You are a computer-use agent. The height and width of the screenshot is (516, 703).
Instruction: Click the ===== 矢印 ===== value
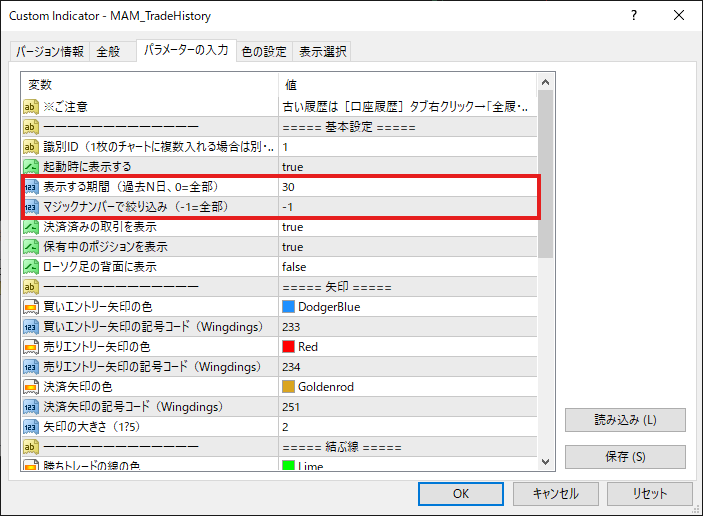pyautogui.click(x=337, y=286)
